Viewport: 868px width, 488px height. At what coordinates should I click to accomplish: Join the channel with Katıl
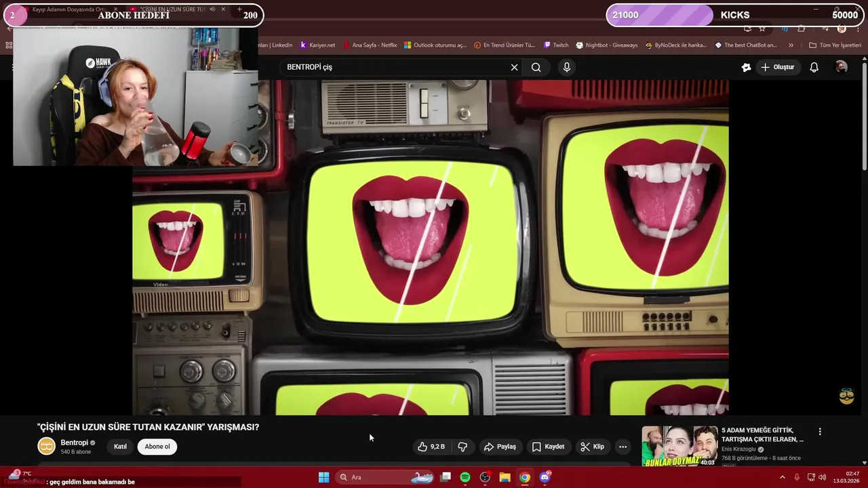pos(120,447)
